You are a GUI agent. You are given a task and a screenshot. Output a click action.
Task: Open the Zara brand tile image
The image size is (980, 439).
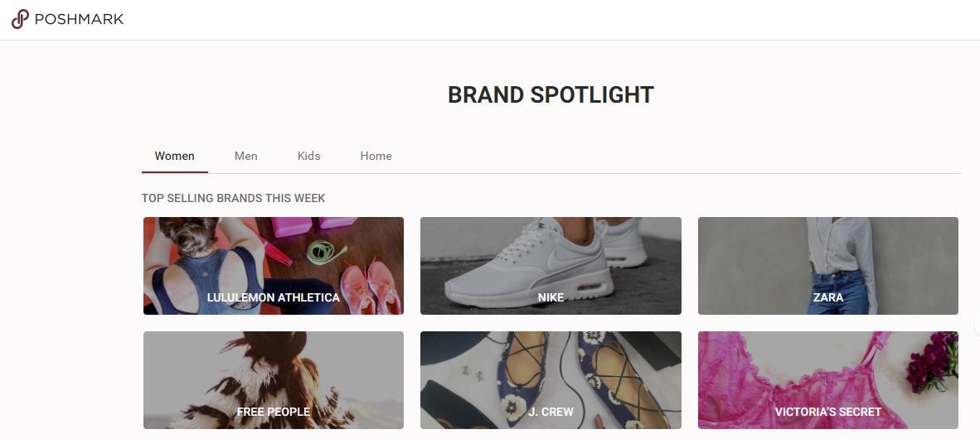[x=827, y=253]
